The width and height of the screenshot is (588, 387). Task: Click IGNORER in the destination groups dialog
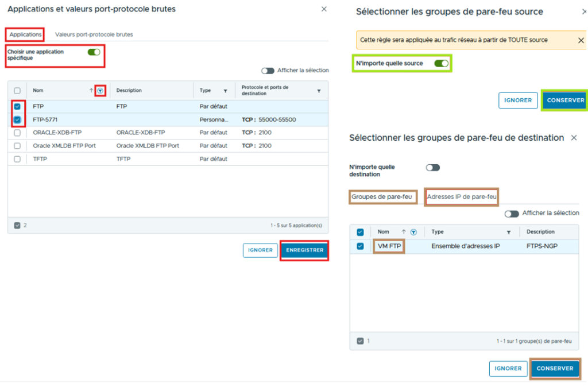point(508,369)
